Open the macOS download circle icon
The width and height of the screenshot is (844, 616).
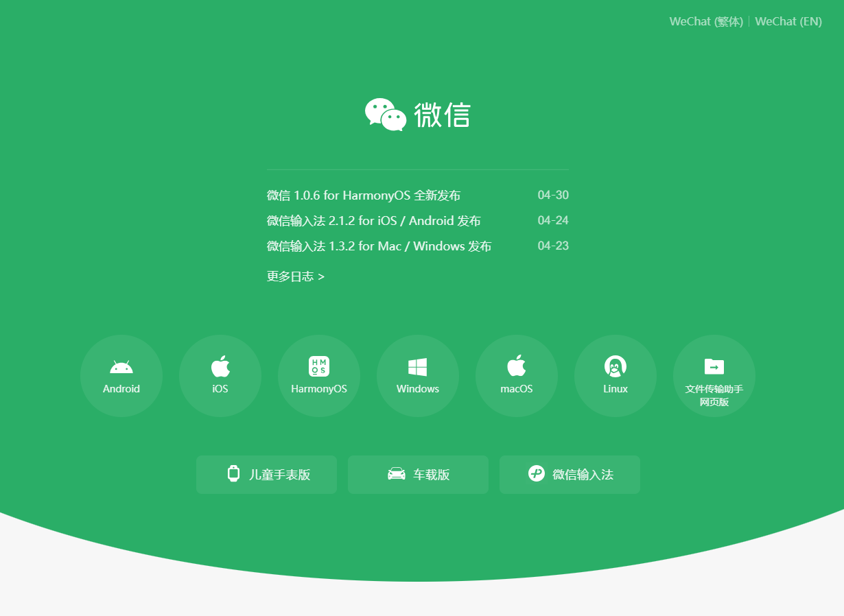(517, 376)
